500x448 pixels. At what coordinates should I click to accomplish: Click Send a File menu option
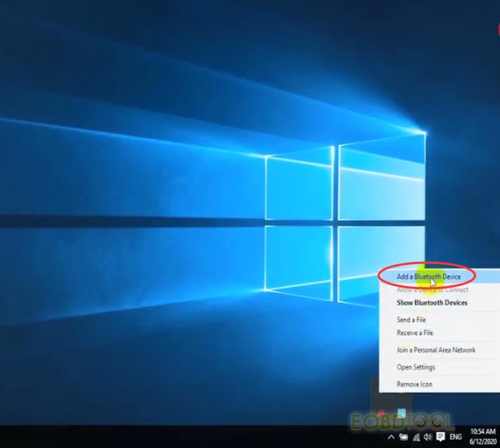pyautogui.click(x=411, y=320)
